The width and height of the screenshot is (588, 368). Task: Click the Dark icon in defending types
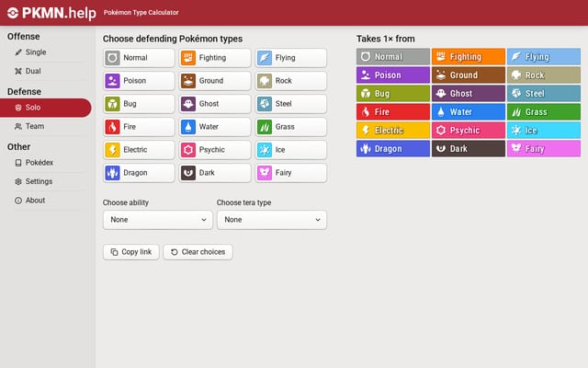click(x=188, y=173)
